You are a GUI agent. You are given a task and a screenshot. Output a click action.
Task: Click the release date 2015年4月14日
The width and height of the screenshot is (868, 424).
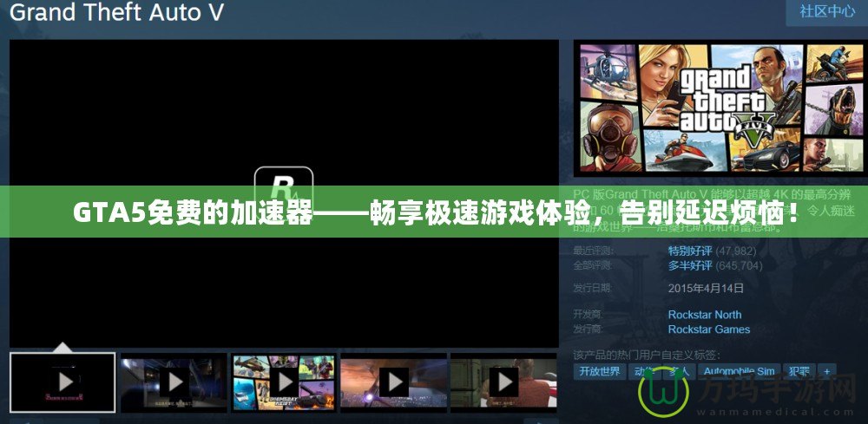[x=706, y=288]
